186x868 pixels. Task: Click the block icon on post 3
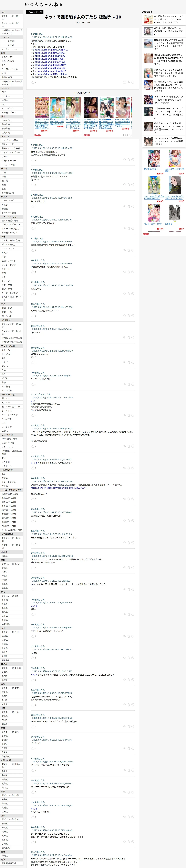click(133, 160)
